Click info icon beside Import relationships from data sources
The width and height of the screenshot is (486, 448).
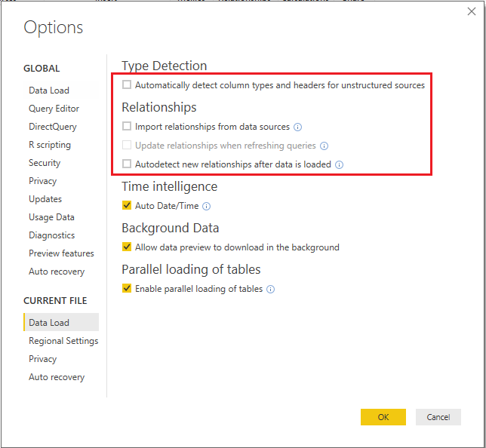coord(297,127)
